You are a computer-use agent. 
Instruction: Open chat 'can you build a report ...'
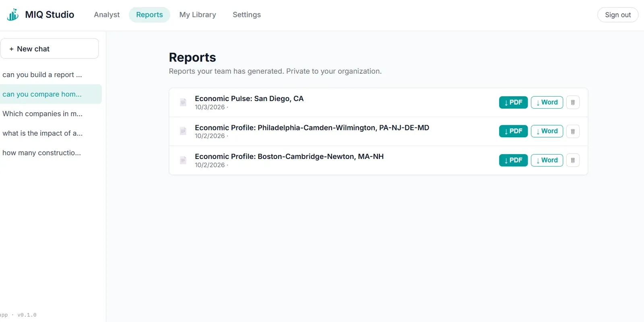(x=51, y=75)
